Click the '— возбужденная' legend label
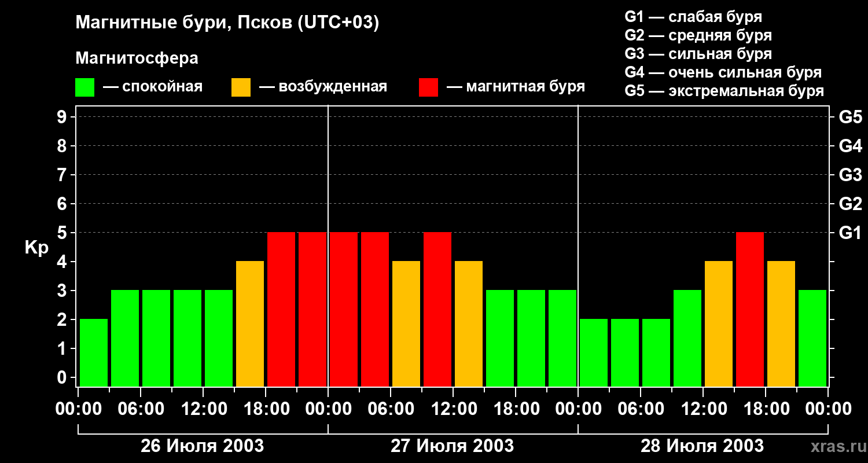Viewport: 868px width, 463px height. pos(323,87)
